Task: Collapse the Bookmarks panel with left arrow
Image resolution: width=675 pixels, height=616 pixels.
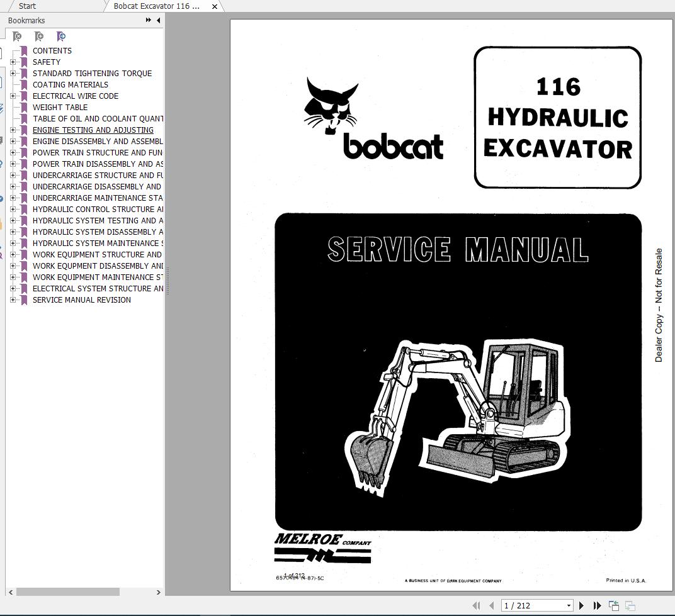Action: click(159, 20)
